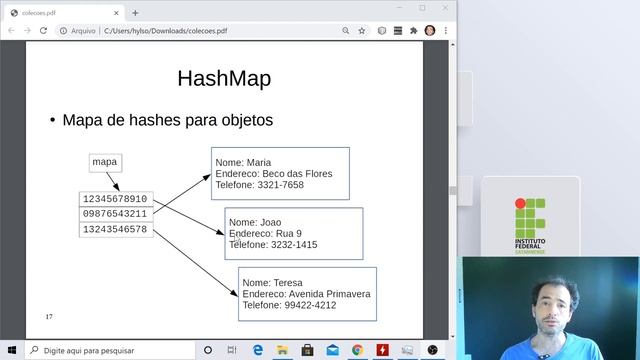This screenshot has height=360, width=640.
Task: Open Task View on taskbar
Action: pyautogui.click(x=232, y=350)
